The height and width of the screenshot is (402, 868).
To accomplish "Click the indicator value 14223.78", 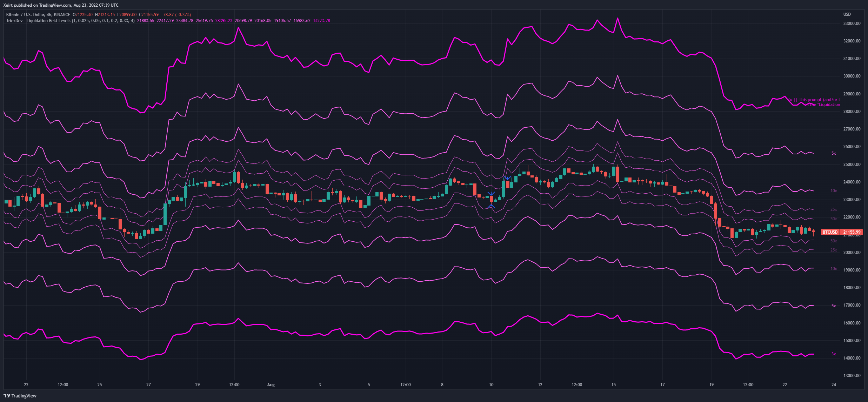I will (321, 21).
